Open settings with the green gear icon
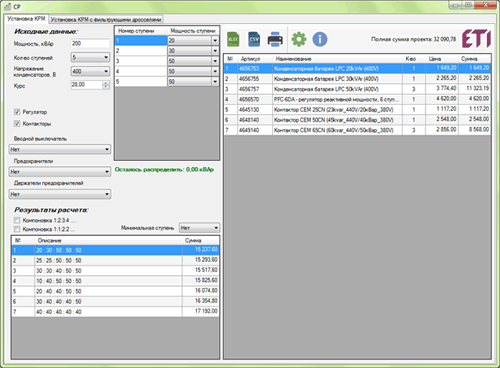This screenshot has width=500, height=368. pyautogui.click(x=299, y=39)
